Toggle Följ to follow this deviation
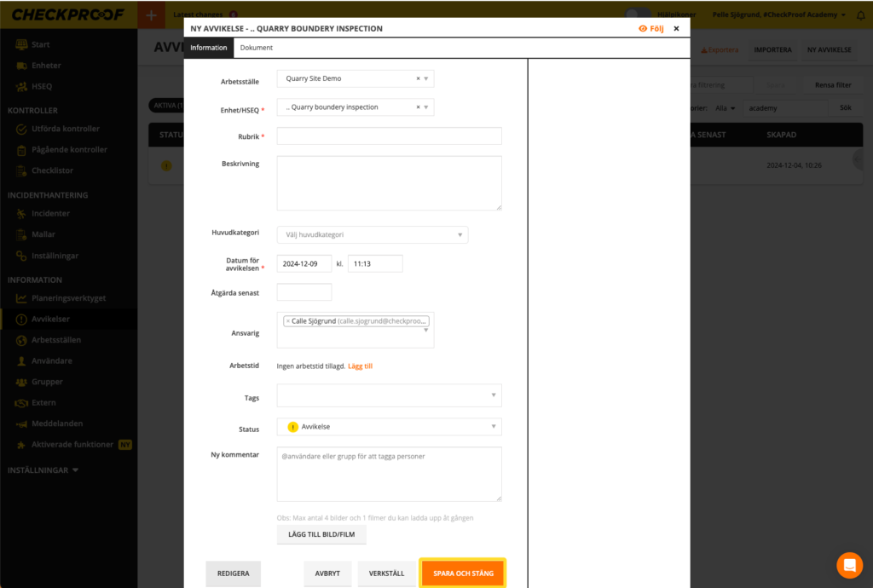The height and width of the screenshot is (588, 873). 651,28
